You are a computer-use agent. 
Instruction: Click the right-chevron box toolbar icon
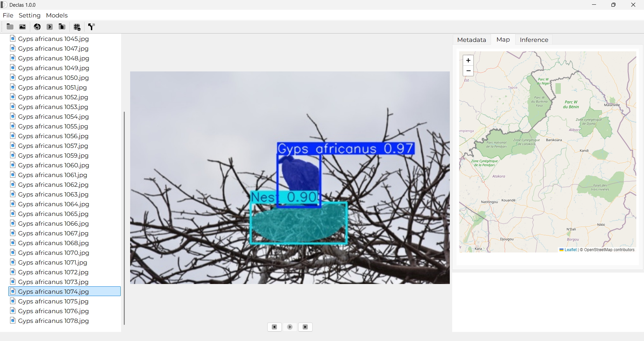point(50,27)
